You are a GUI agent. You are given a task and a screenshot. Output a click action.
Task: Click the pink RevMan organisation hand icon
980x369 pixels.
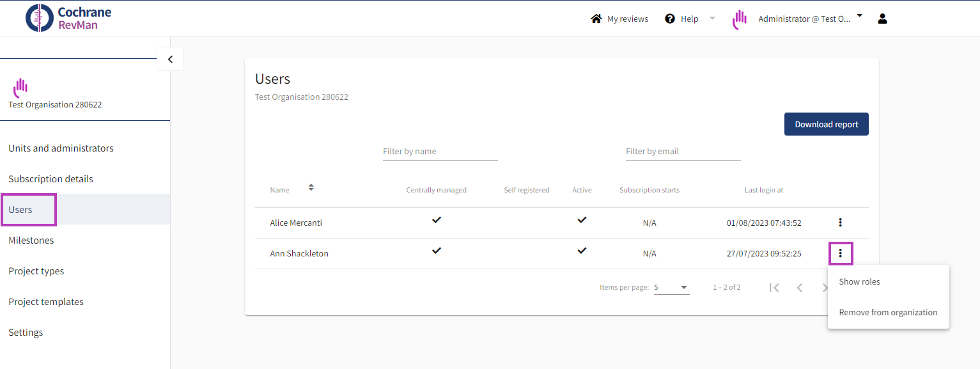point(738,19)
